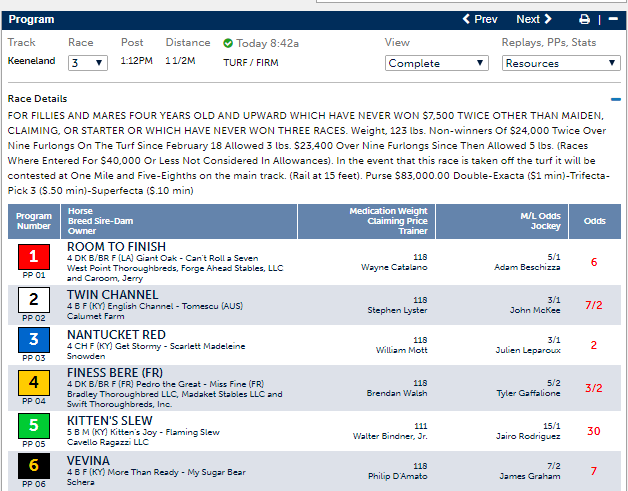This screenshot has height=491, width=628.
Task: Open the Race number dropdown
Action: click(x=87, y=63)
